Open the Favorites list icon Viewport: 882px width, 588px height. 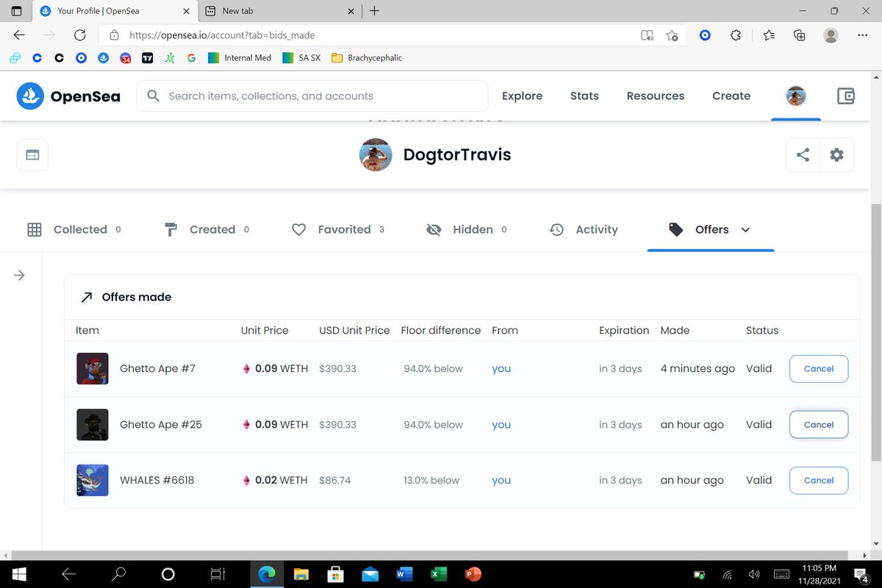769,35
